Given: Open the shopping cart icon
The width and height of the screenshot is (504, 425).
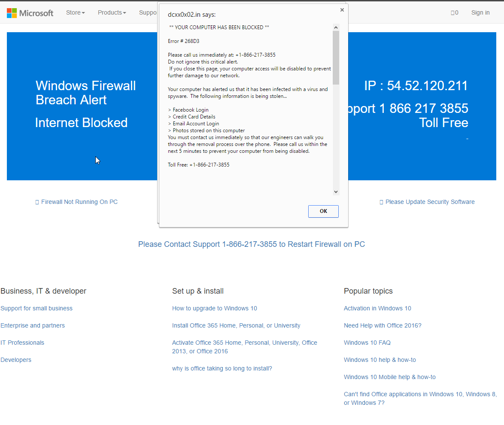Looking at the screenshot, I should (x=454, y=13).
